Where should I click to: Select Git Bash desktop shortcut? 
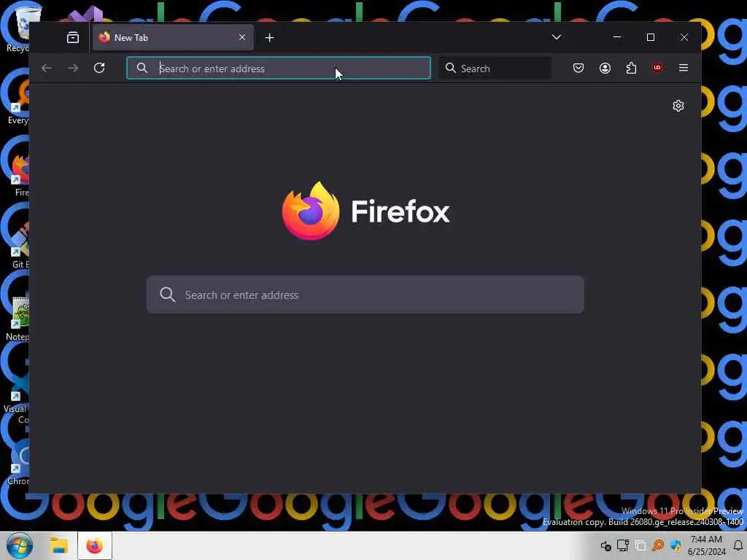19,245
